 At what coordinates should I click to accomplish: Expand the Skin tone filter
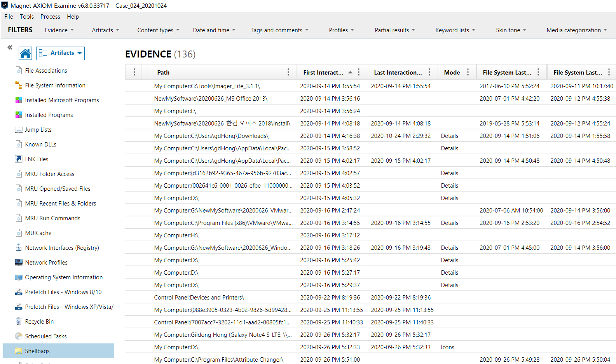(511, 30)
